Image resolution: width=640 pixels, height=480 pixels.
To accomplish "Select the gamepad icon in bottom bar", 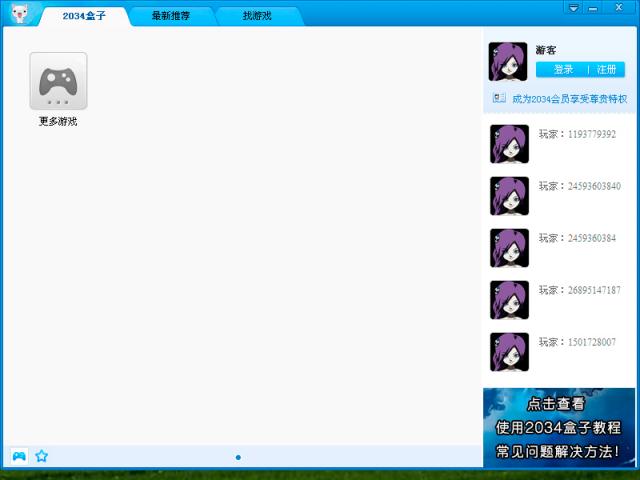I will (19, 456).
